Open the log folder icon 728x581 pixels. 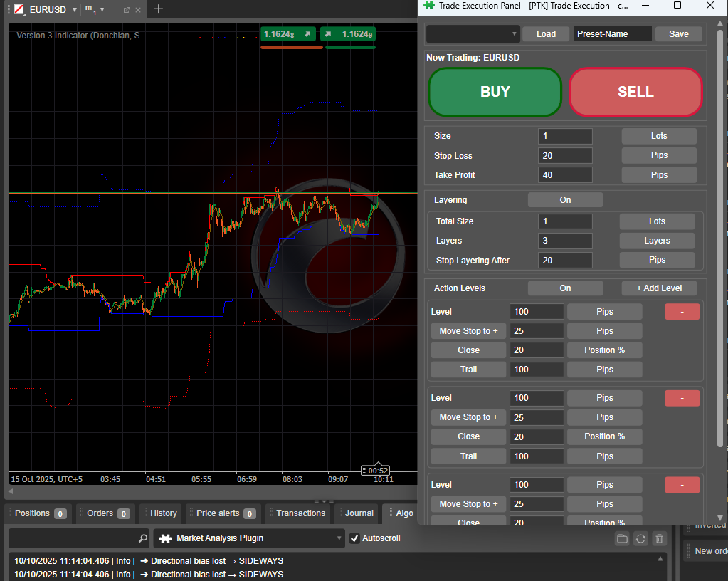point(622,539)
